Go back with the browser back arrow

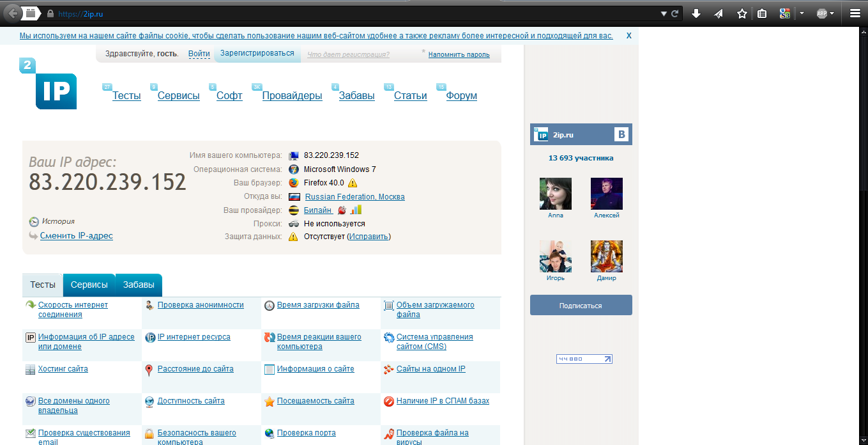(x=12, y=13)
